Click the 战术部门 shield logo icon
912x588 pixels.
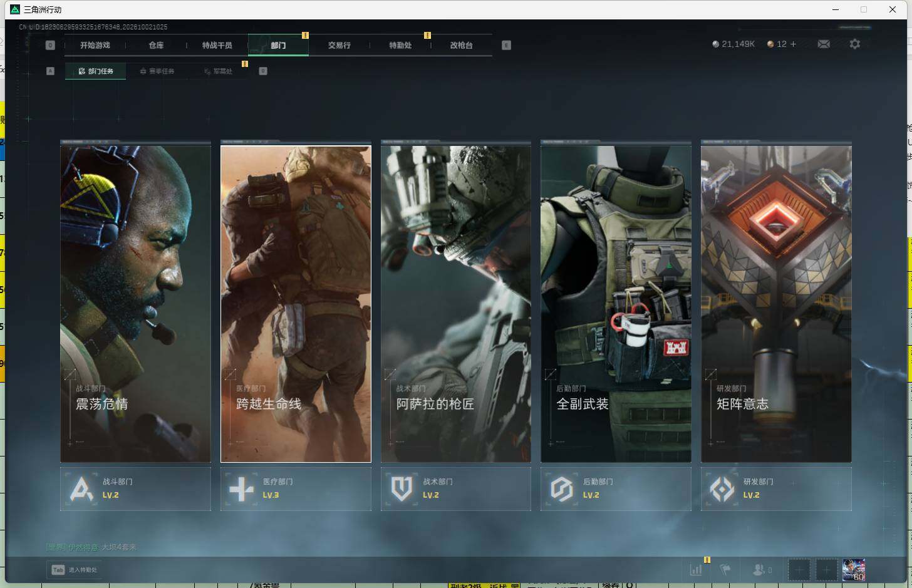pyautogui.click(x=402, y=489)
